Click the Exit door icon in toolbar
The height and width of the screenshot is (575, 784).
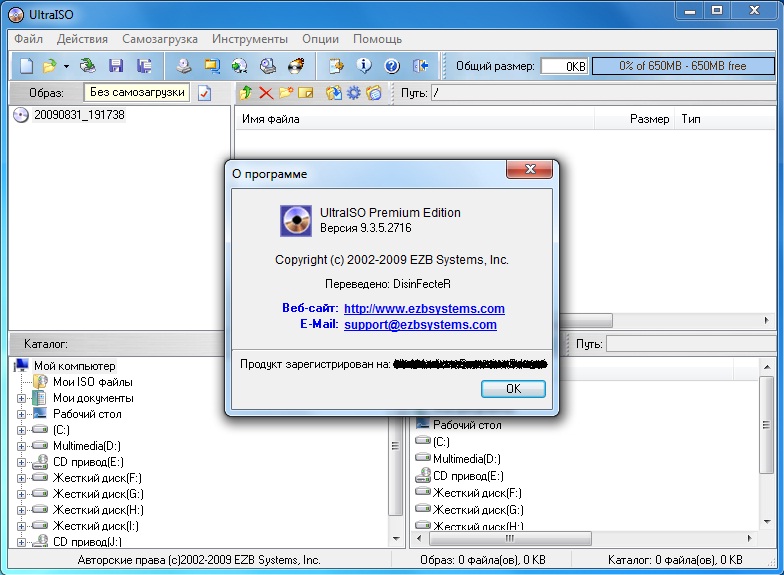coord(420,66)
